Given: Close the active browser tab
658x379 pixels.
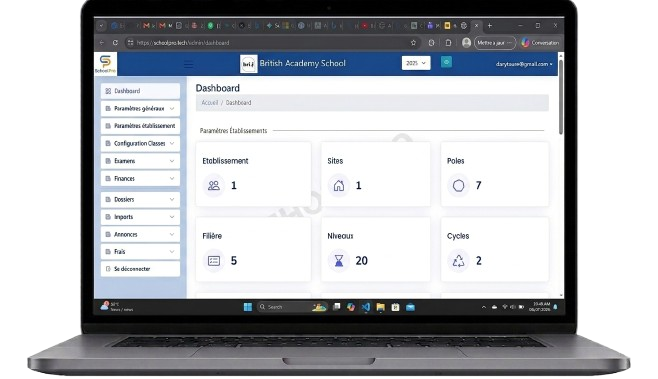Looking at the screenshot, I should click(x=476, y=26).
